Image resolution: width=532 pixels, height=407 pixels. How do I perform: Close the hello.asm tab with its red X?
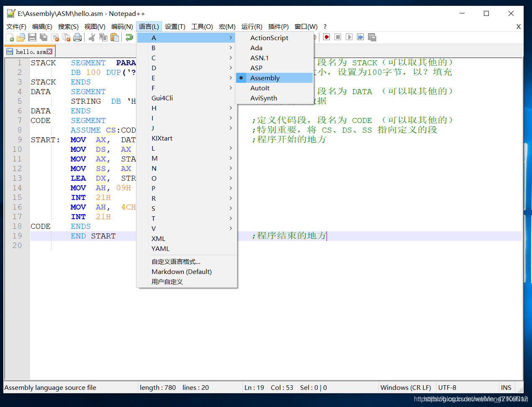49,51
